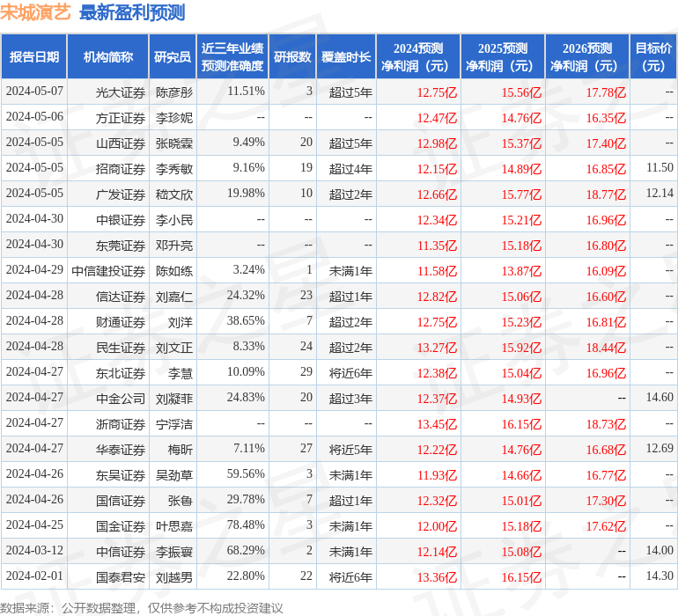678x616 pixels.
Task: Click accuracy value 59.56%
Action: pyautogui.click(x=246, y=473)
